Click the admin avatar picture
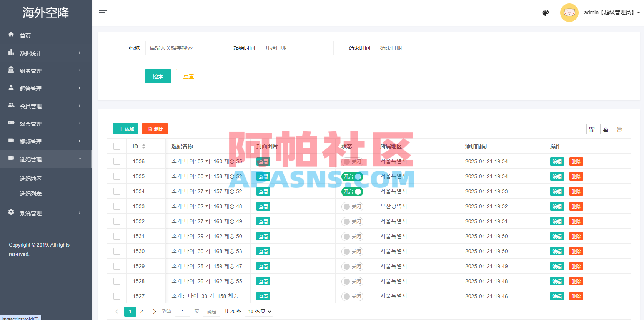The width and height of the screenshot is (644, 320). click(x=569, y=13)
